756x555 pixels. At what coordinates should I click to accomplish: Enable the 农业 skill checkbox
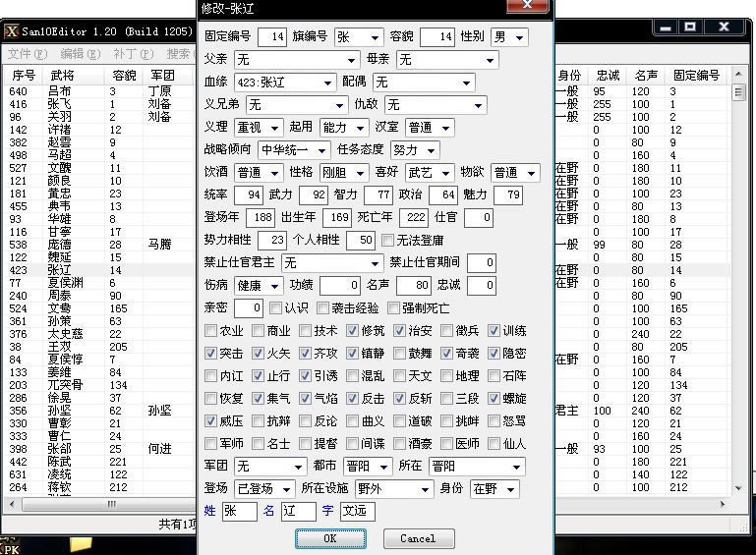(211, 331)
